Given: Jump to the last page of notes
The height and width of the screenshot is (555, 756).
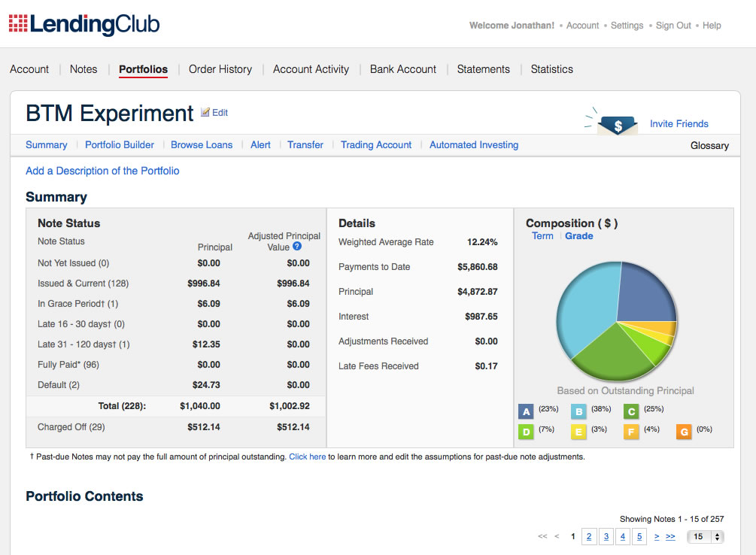Looking at the screenshot, I should 670,537.
